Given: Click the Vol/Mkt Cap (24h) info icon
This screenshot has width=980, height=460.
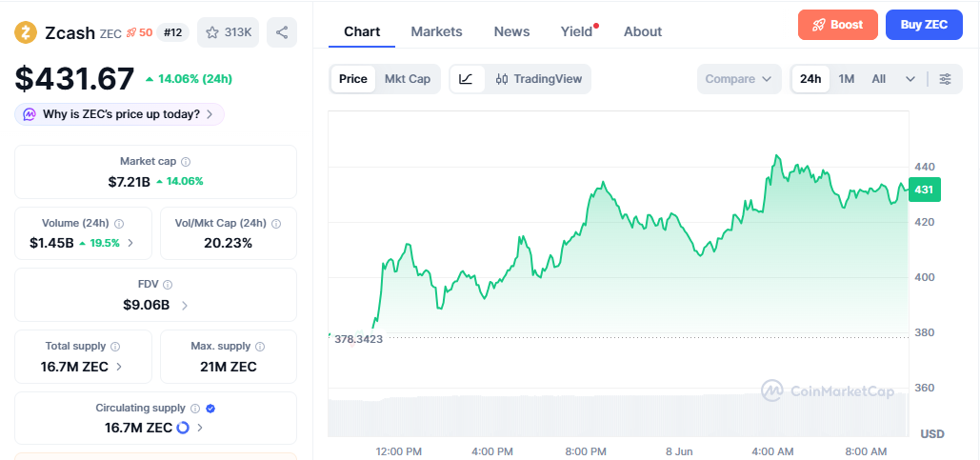Looking at the screenshot, I should (x=276, y=223).
